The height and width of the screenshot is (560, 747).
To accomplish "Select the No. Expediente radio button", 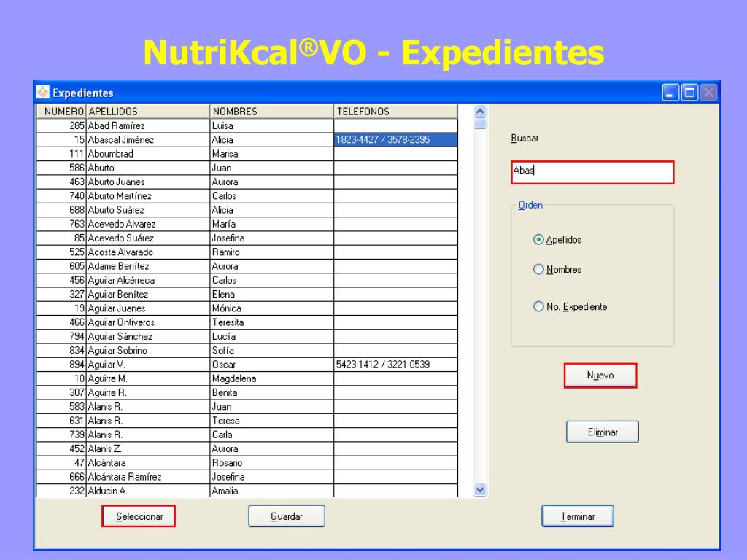I will coord(538,306).
